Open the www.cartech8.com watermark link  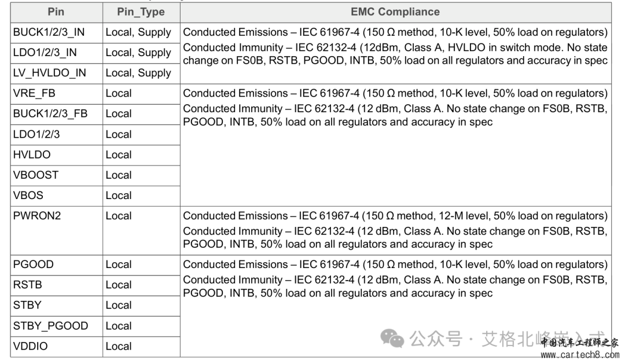[x=580, y=355]
